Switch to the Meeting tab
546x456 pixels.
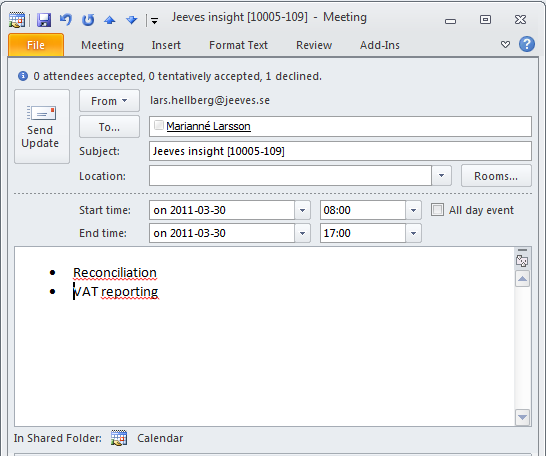click(x=102, y=45)
